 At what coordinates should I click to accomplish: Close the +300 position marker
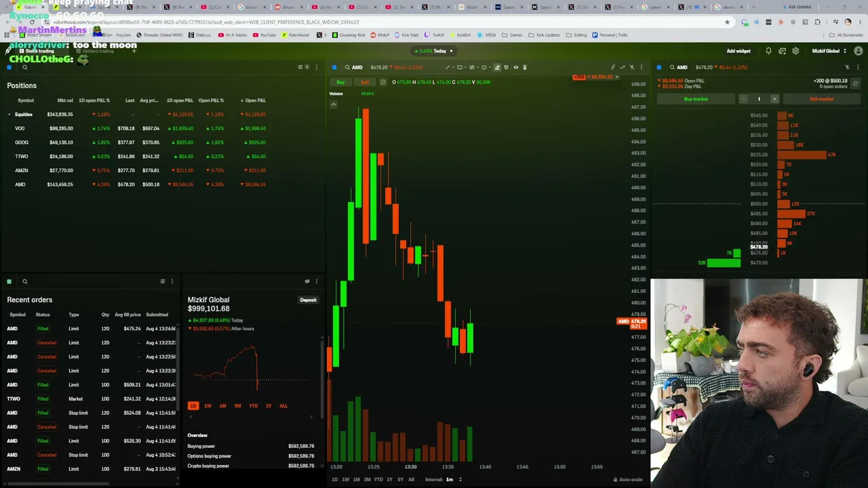coord(617,77)
